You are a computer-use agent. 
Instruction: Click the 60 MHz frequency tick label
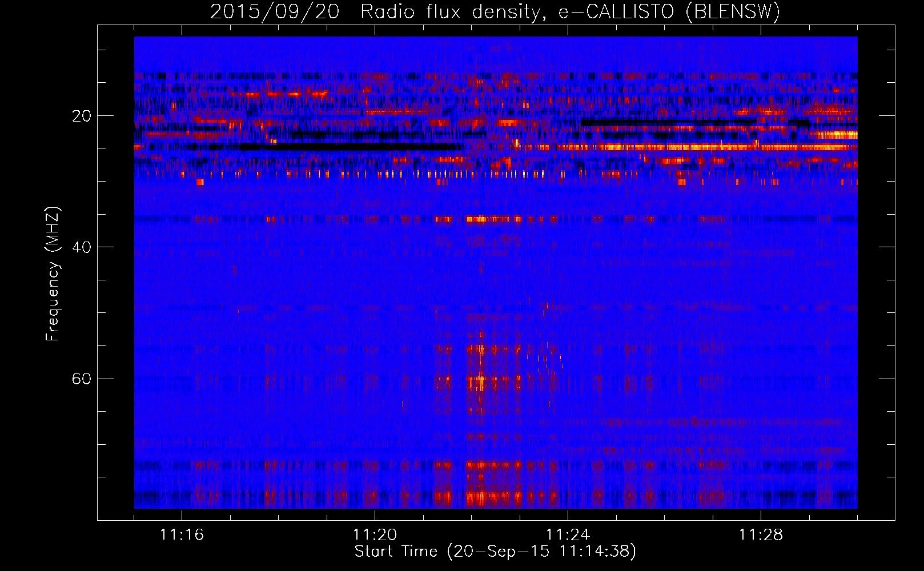click(81, 379)
